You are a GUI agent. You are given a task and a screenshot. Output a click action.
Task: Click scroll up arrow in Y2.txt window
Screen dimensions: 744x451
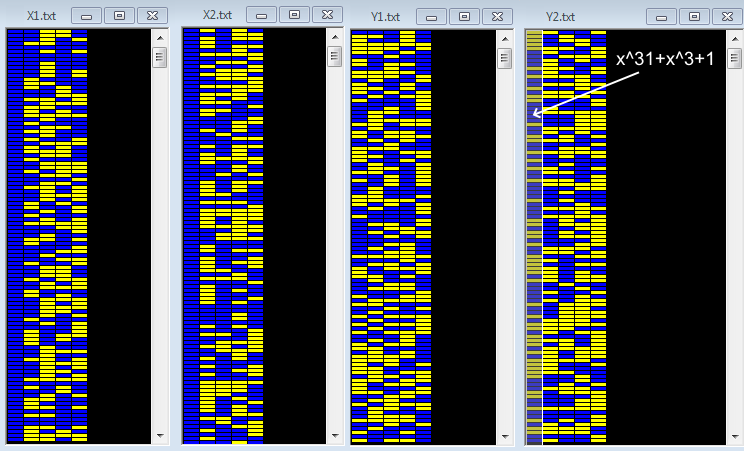tap(735, 39)
